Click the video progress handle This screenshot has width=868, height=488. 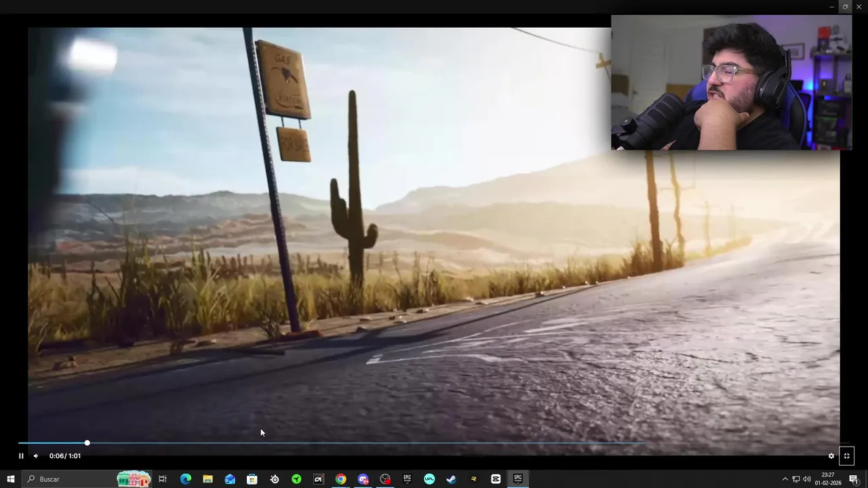(x=87, y=443)
